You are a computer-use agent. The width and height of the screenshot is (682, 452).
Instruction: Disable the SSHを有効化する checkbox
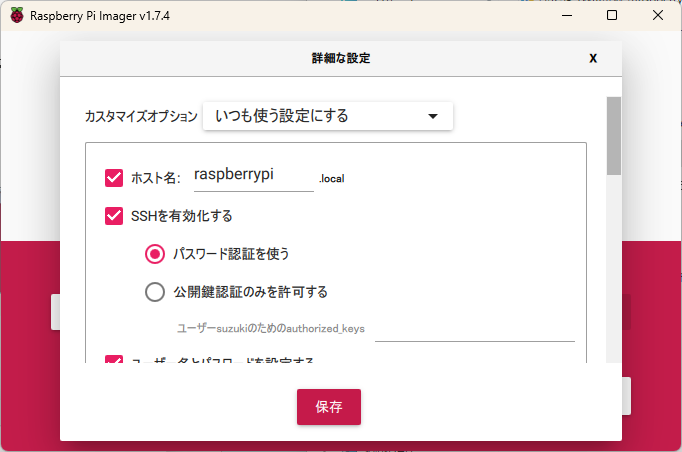point(114,215)
